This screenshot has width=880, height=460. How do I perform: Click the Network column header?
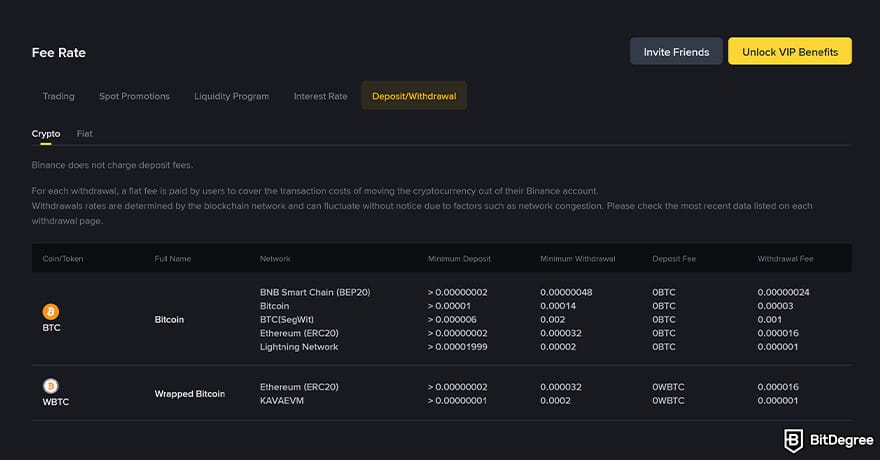click(x=275, y=259)
